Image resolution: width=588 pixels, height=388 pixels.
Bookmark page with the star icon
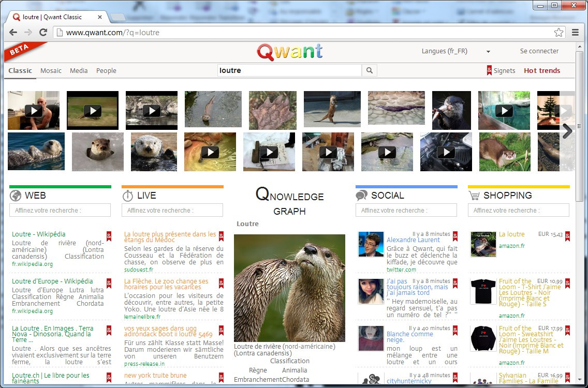tap(558, 33)
